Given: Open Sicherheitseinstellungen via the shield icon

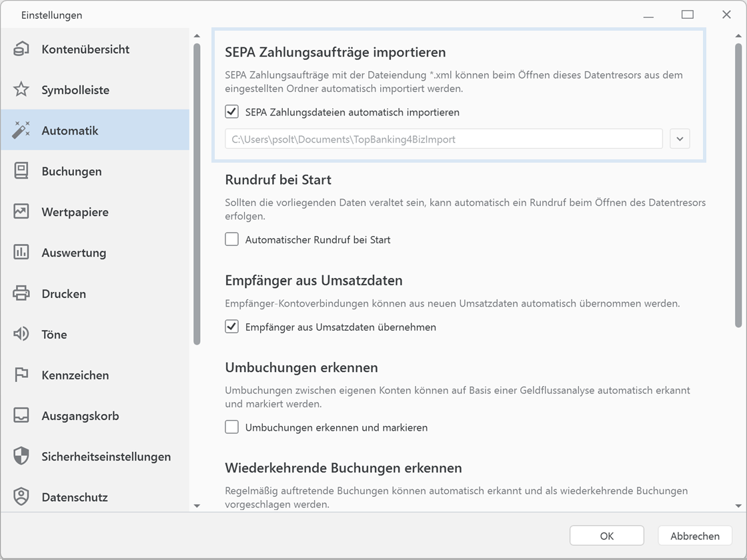Looking at the screenshot, I should pos(22,456).
